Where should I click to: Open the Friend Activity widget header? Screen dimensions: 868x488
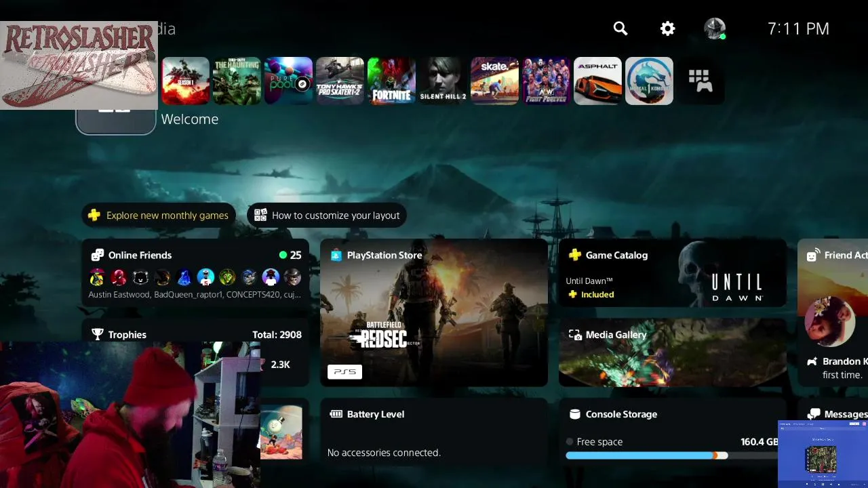pos(837,255)
